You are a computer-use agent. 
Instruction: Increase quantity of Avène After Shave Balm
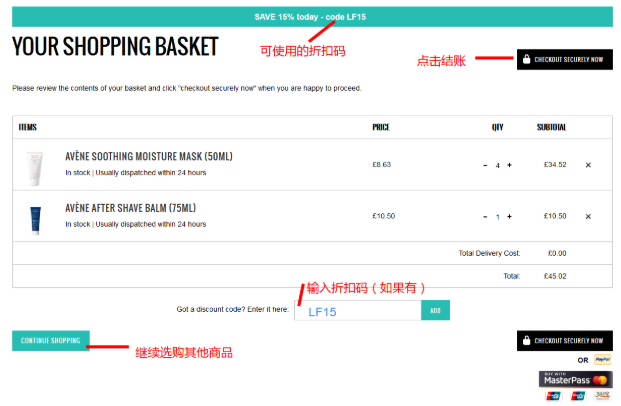click(509, 217)
